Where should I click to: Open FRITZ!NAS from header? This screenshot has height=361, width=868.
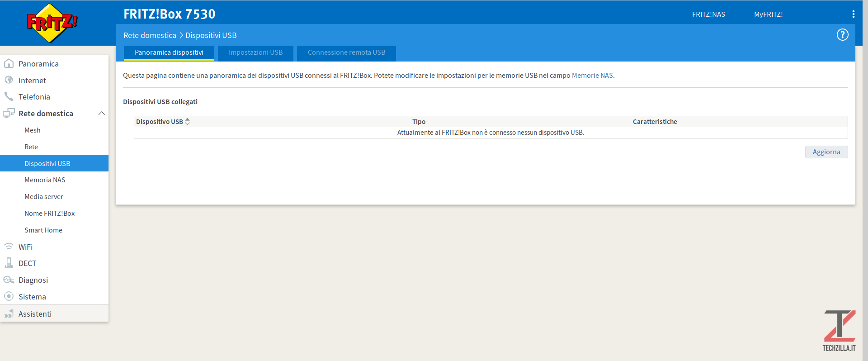pos(708,14)
